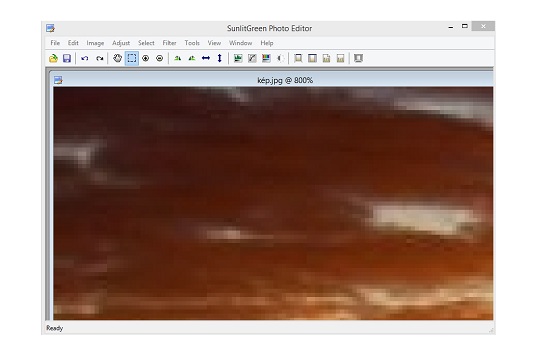Open the color balance bars icon
The width and height of the screenshot is (550, 364).
point(266,58)
